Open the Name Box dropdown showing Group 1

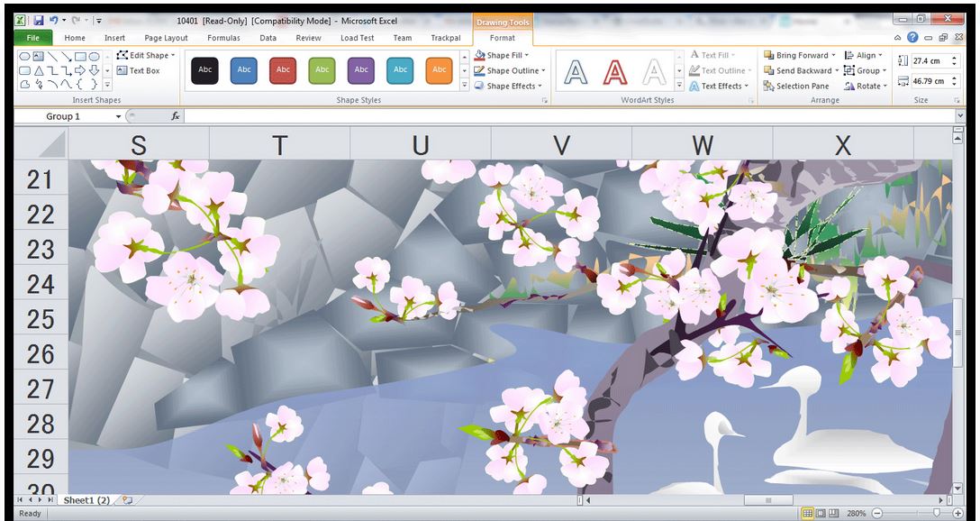118,116
